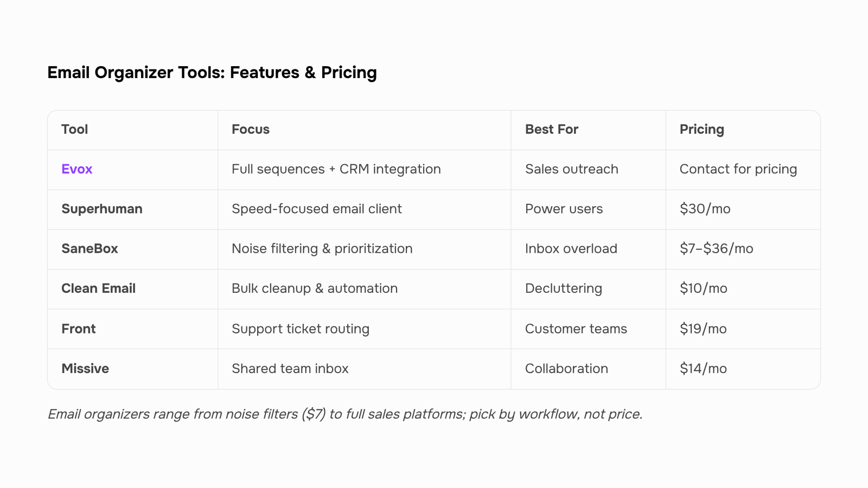The width and height of the screenshot is (868, 488).
Task: Click the Pricing column header
Action: tap(702, 130)
